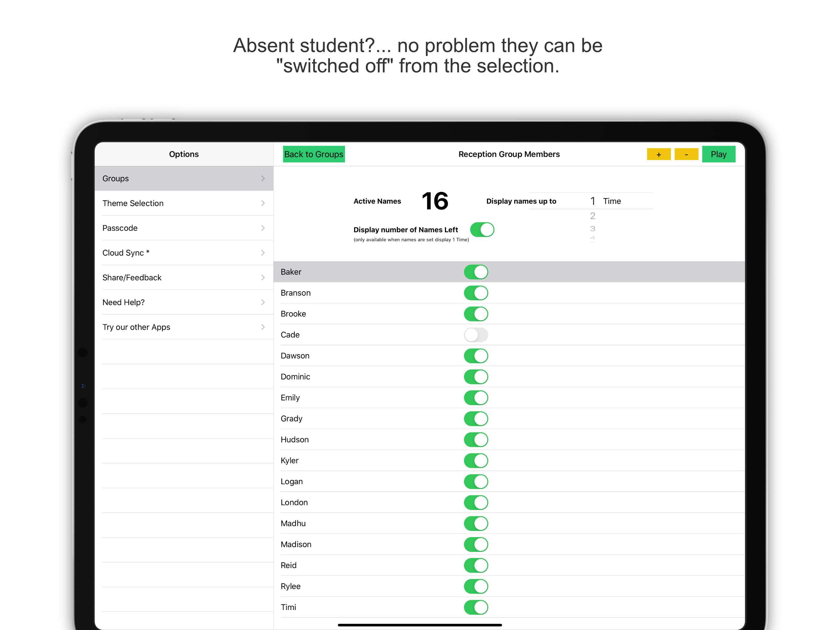Open Try our other Apps
Viewport: 840px width, 630px height.
point(184,327)
